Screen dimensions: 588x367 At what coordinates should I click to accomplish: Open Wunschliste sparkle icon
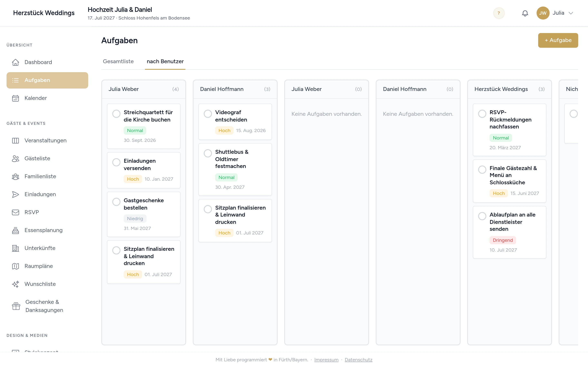16,284
